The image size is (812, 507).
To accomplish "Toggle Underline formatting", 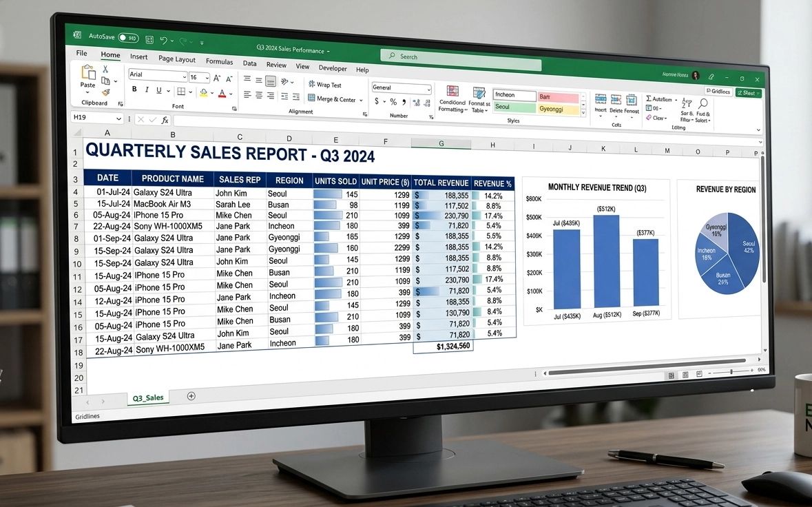I will 159,91.
